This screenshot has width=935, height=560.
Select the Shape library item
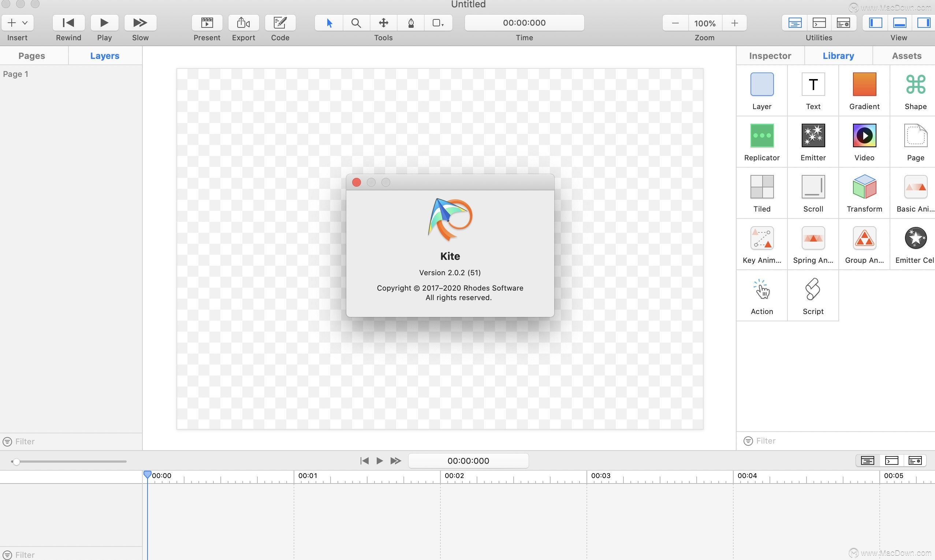coord(915,90)
